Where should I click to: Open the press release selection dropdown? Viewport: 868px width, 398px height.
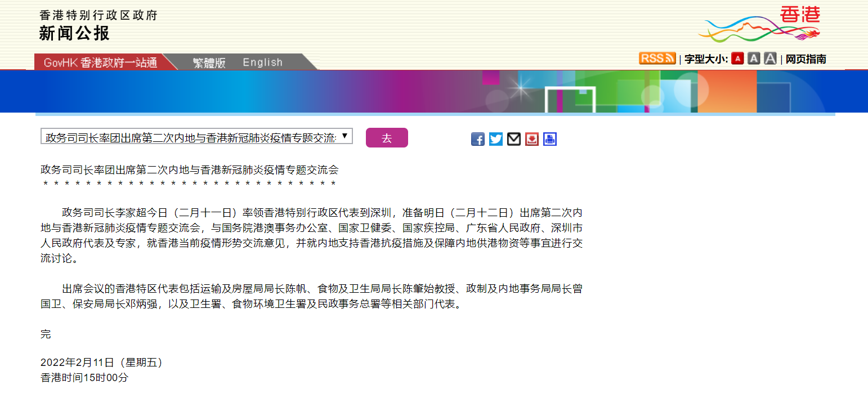(x=190, y=137)
